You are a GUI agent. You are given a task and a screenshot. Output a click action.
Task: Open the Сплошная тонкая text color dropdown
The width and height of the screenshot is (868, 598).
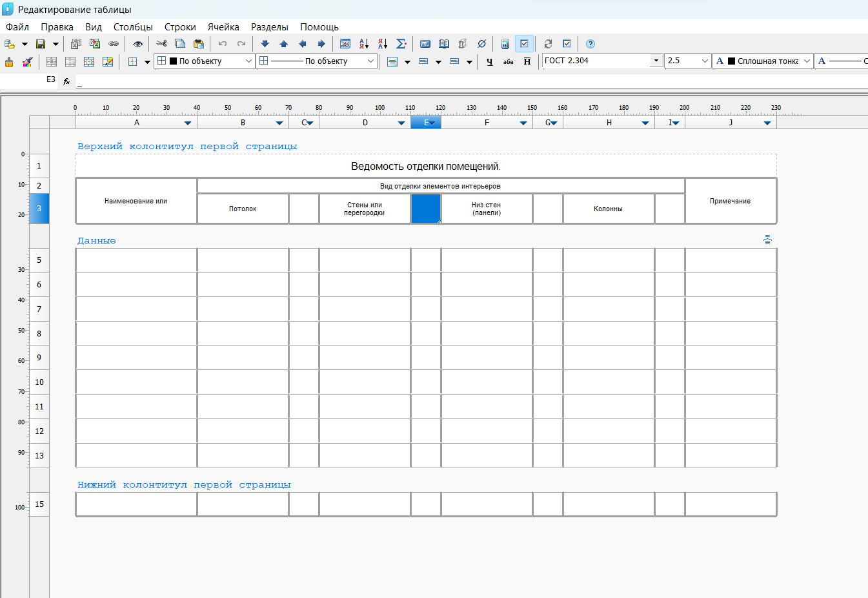click(806, 61)
